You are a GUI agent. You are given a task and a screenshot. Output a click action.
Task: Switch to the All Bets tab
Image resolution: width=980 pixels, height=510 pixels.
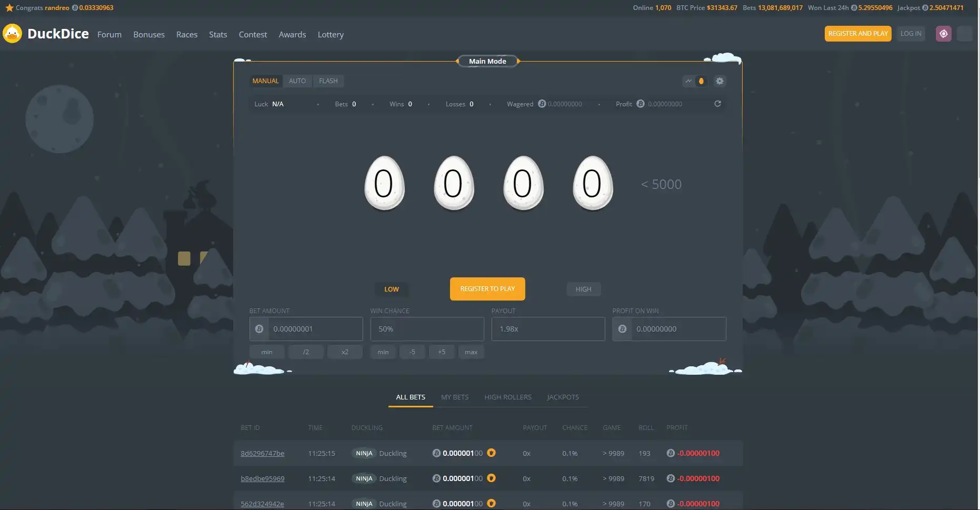pyautogui.click(x=411, y=397)
